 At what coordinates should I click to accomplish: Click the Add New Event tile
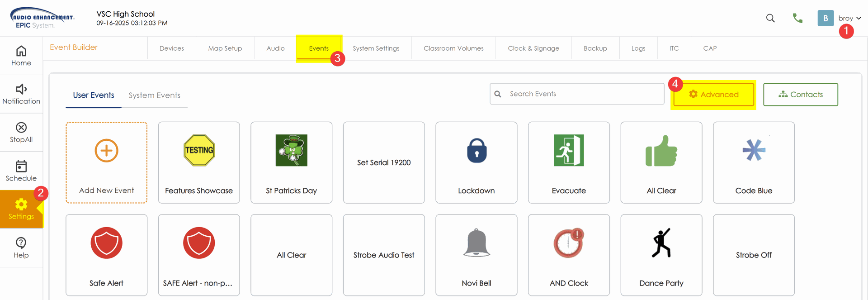pos(106,162)
